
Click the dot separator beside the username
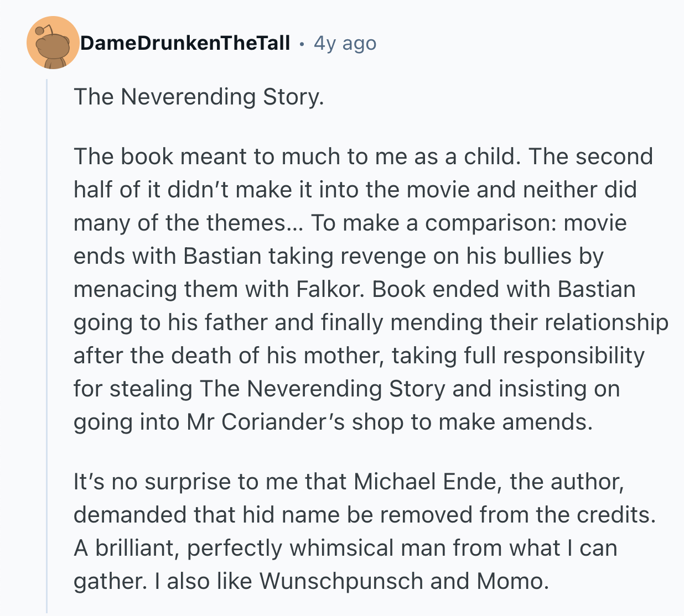point(301,44)
